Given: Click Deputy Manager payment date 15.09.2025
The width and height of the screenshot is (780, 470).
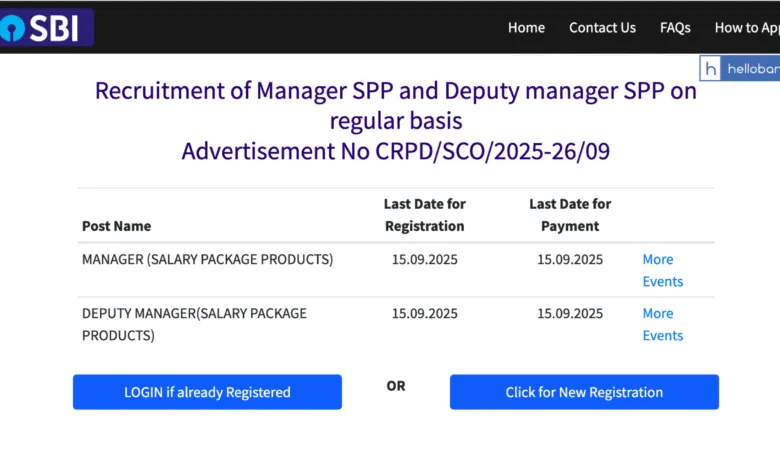Looking at the screenshot, I should pyautogui.click(x=570, y=313).
